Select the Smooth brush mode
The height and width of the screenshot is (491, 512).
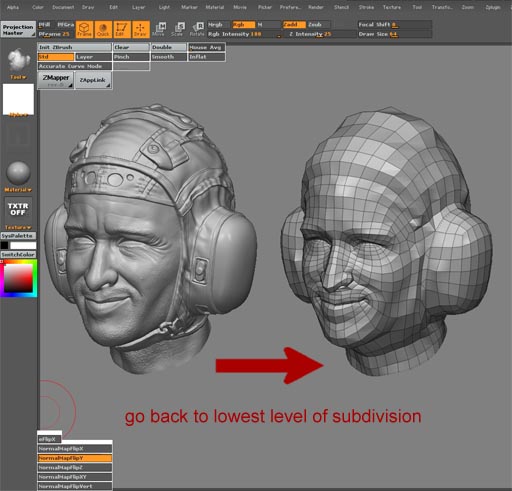[169, 57]
